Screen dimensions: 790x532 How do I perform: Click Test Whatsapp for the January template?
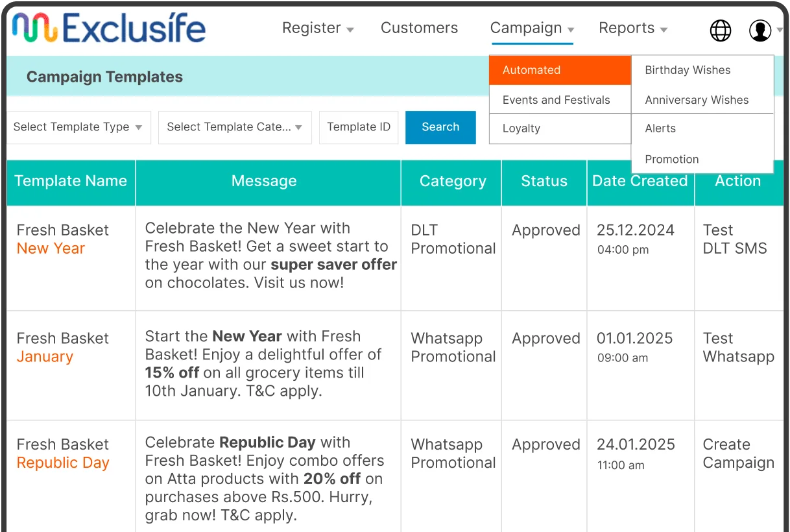pos(738,348)
